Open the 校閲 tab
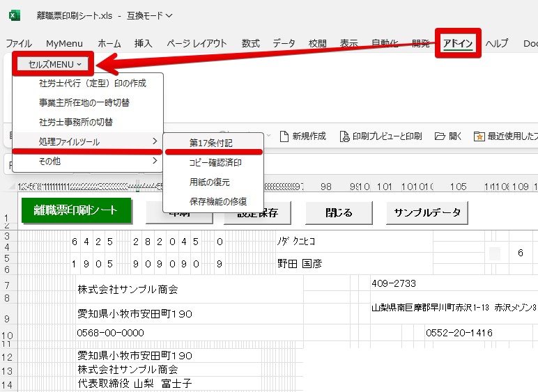The height and width of the screenshot is (392, 538). pos(317,44)
